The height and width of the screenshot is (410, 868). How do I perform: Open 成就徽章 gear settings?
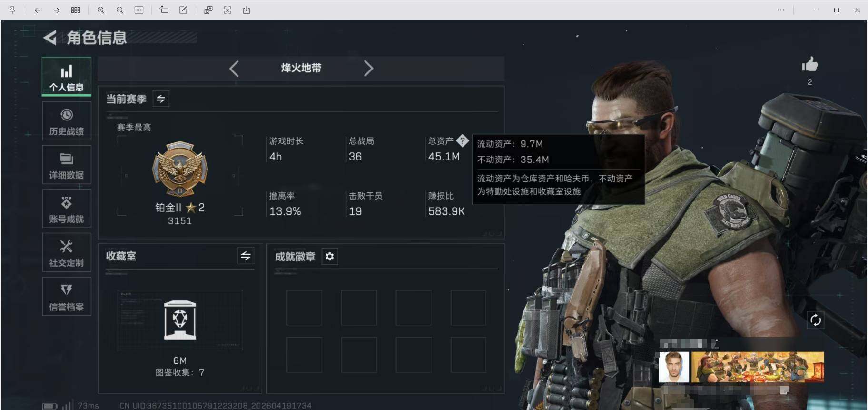[x=330, y=257]
